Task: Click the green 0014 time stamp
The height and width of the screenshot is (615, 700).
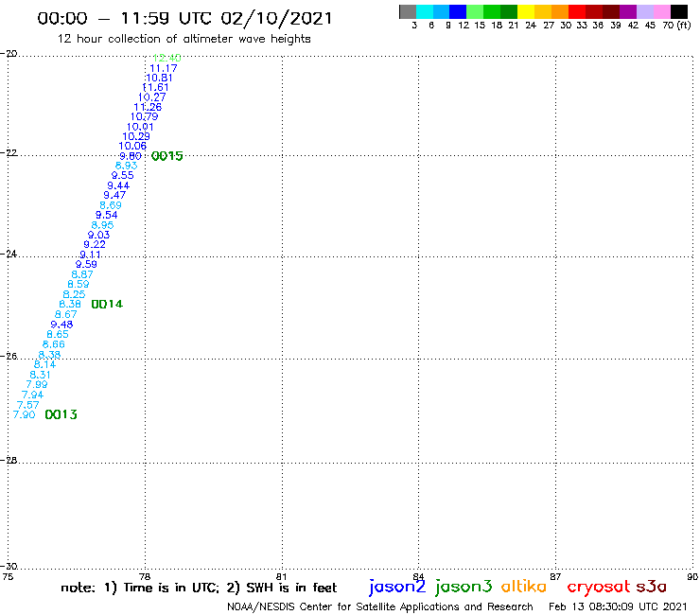Action: pyautogui.click(x=107, y=304)
